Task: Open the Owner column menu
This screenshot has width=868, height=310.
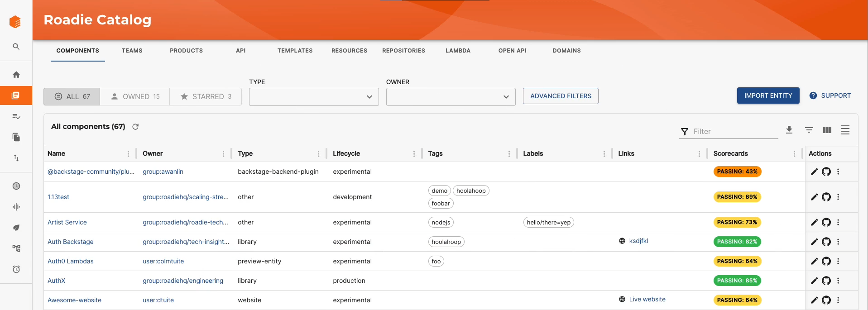Action: pos(224,154)
